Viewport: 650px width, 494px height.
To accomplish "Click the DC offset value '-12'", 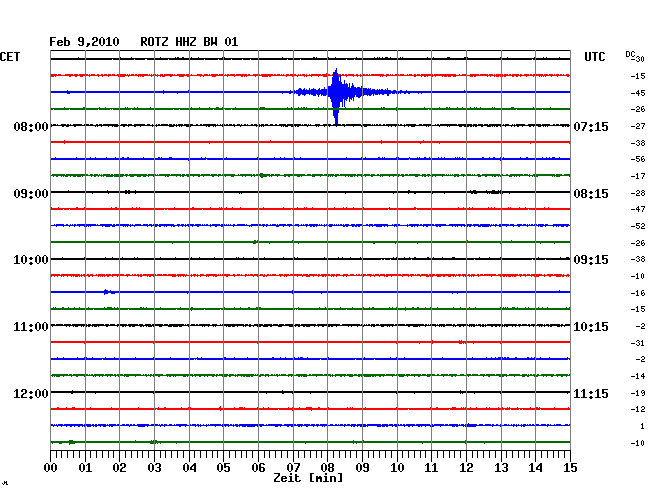I will pos(638,409).
